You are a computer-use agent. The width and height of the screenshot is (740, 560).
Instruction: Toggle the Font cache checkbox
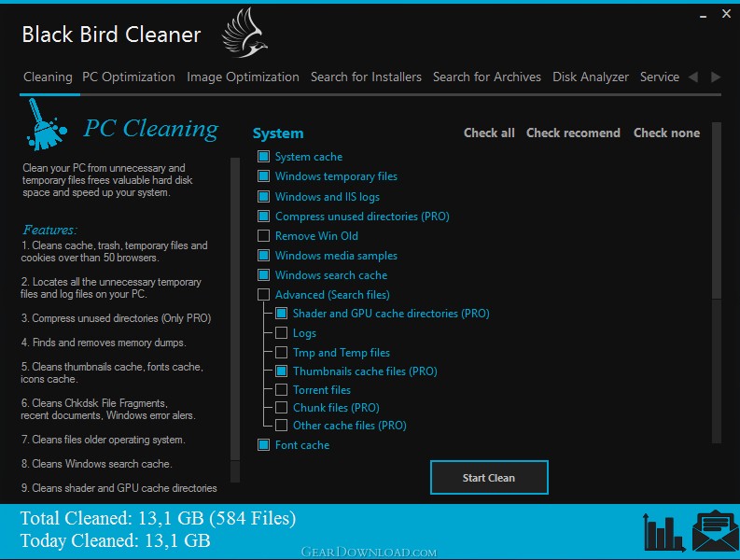click(264, 445)
